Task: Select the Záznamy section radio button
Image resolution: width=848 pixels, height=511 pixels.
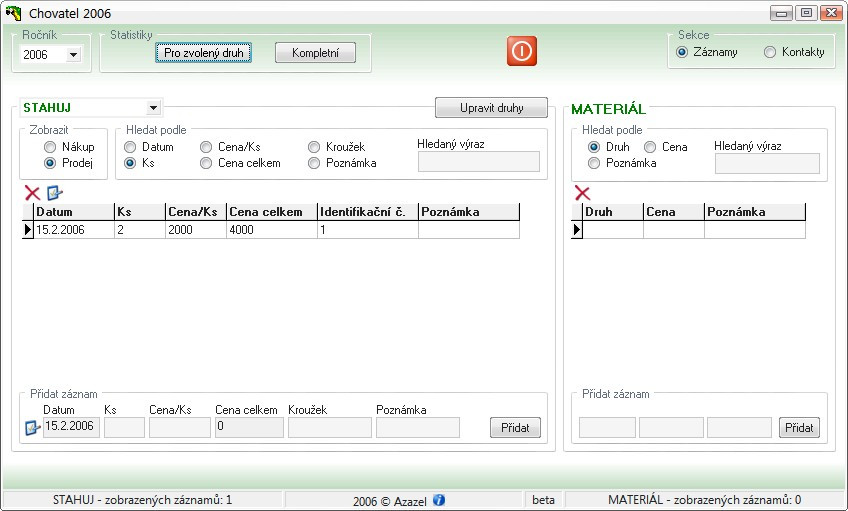Action: pyautogui.click(x=681, y=52)
